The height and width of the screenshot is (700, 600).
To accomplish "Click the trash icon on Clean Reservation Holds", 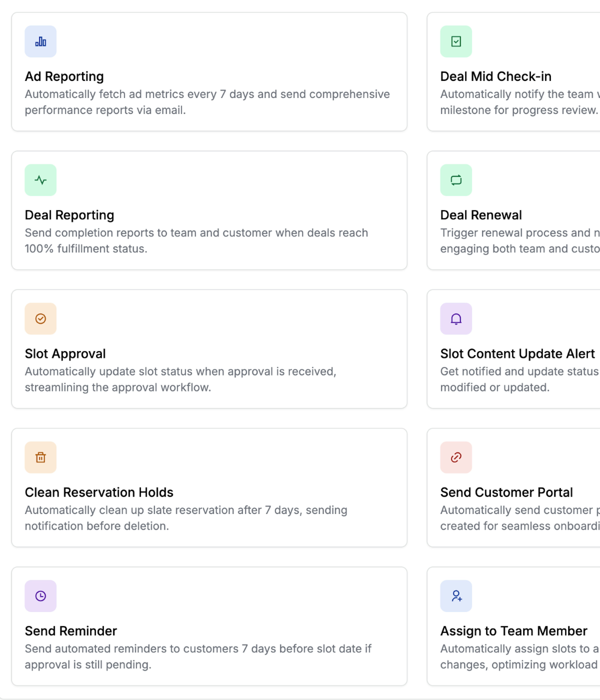I will pyautogui.click(x=40, y=457).
